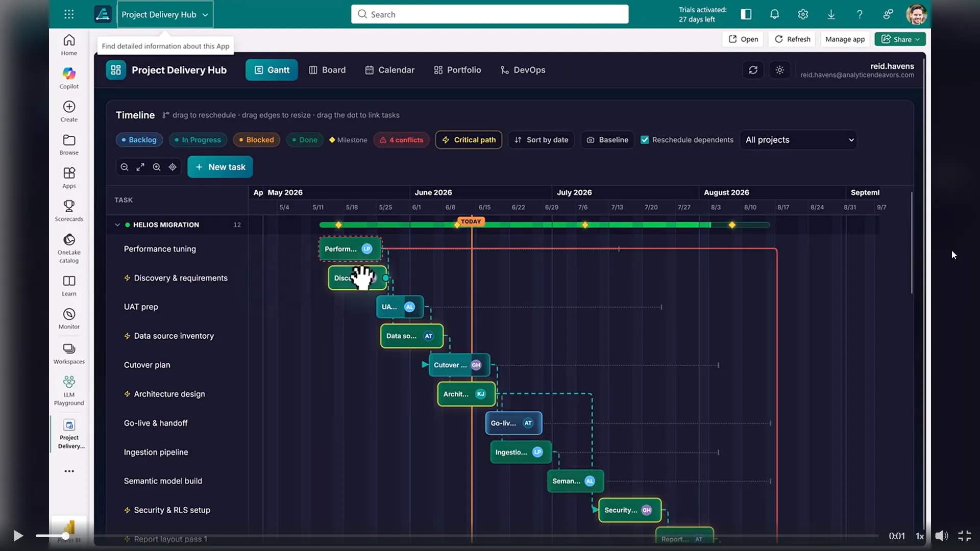Toggle the In Progress status filter
Screen dimensions: 980x551
coord(198,140)
